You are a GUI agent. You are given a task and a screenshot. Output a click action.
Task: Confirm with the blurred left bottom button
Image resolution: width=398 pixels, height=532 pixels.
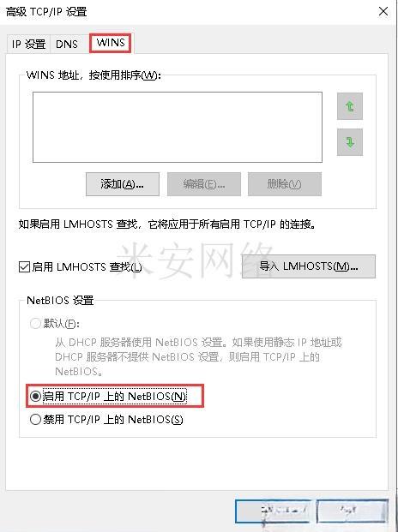pyautogui.click(x=273, y=511)
